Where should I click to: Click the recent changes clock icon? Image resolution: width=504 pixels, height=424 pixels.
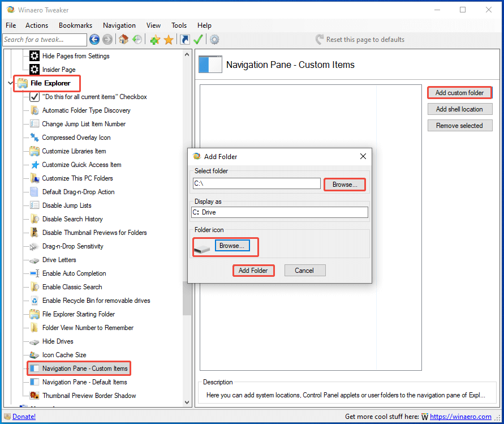137,40
